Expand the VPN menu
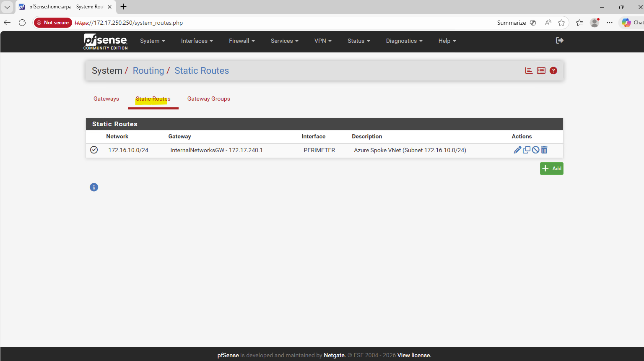644x361 pixels. click(323, 41)
